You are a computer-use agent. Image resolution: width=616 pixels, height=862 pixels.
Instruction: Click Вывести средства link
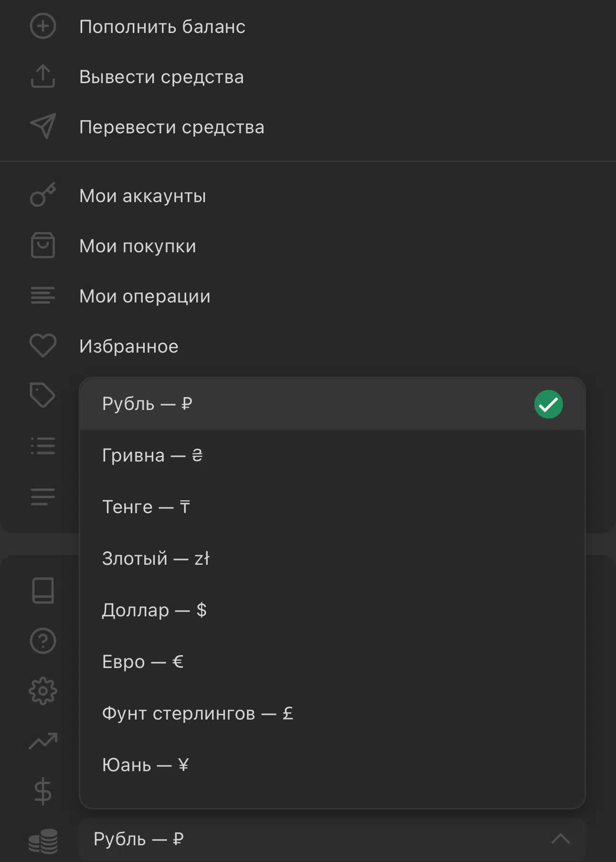pyautogui.click(x=161, y=77)
